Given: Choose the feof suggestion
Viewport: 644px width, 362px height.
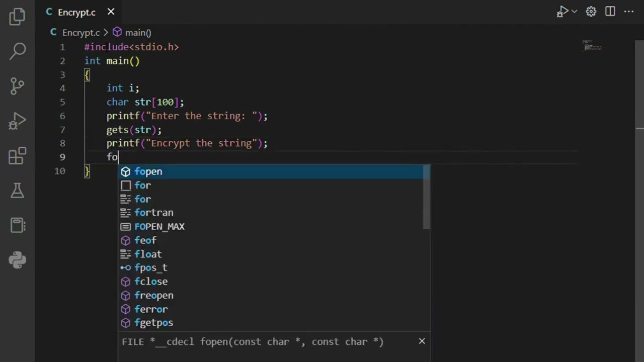Looking at the screenshot, I should [274, 240].
